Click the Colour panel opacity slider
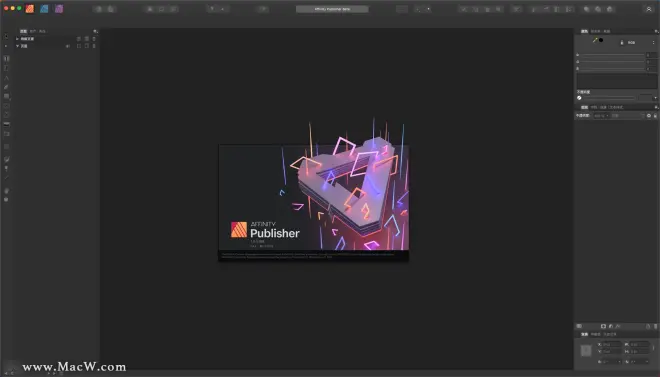 pyautogui.click(x=609, y=98)
